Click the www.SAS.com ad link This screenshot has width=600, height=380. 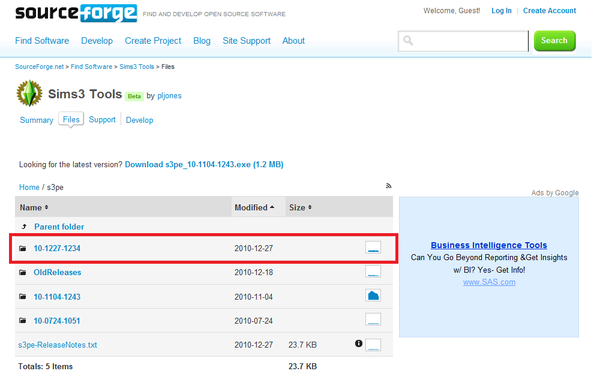point(489,282)
